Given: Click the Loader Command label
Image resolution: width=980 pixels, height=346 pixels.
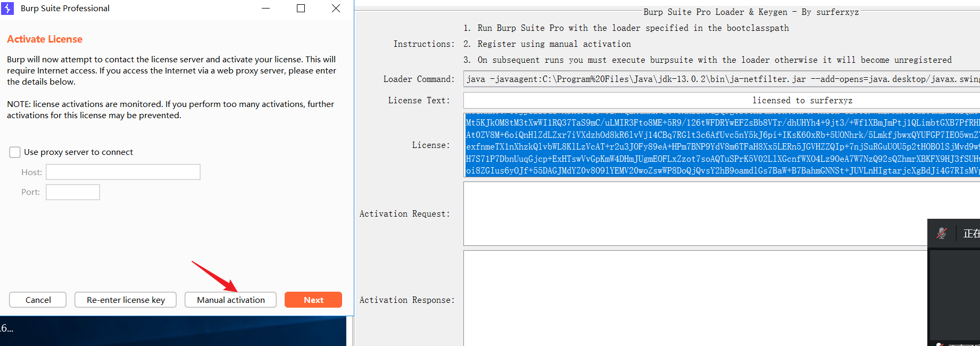Looking at the screenshot, I should pos(419,79).
